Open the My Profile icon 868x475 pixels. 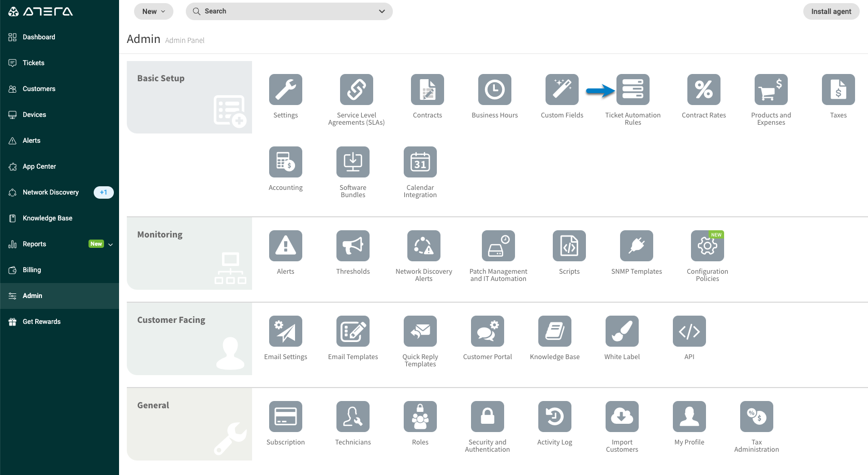(689, 417)
